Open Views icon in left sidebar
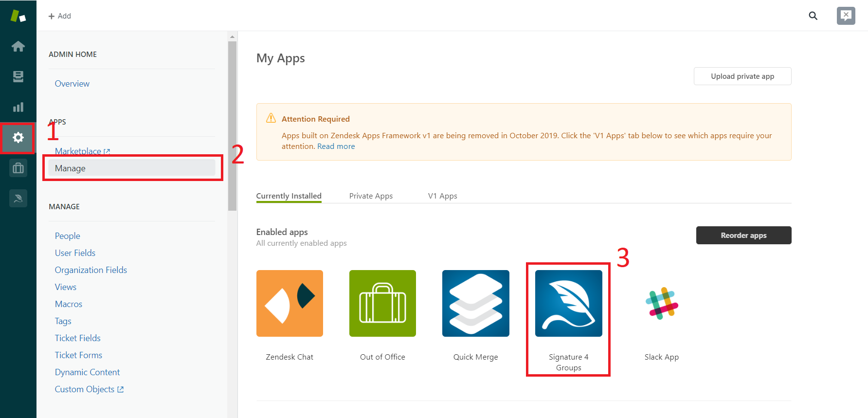868x418 pixels. point(18,76)
